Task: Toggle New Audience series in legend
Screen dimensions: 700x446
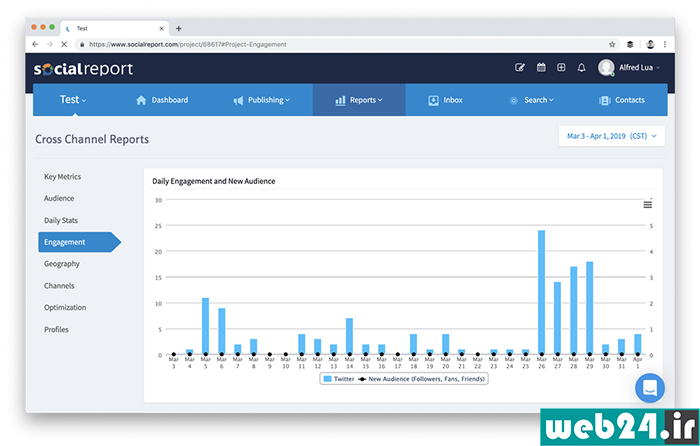Action: (x=421, y=379)
